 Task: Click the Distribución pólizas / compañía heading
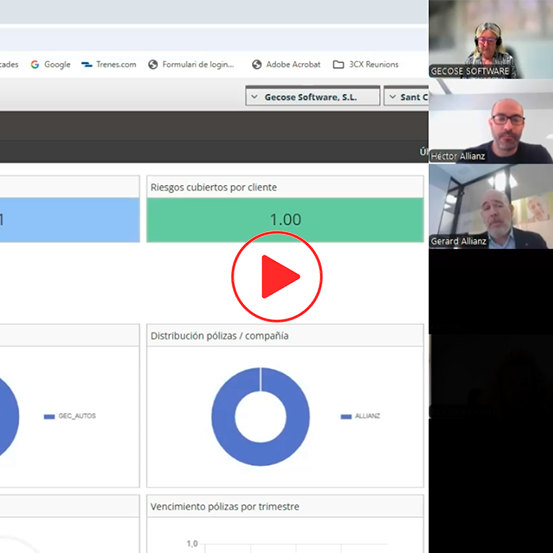pyautogui.click(x=219, y=336)
